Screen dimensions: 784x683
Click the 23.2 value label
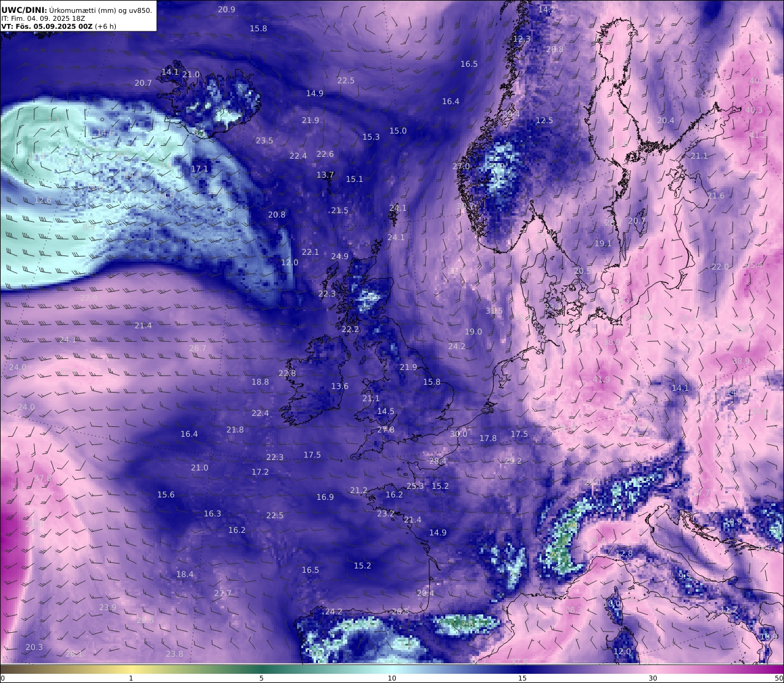(x=386, y=514)
